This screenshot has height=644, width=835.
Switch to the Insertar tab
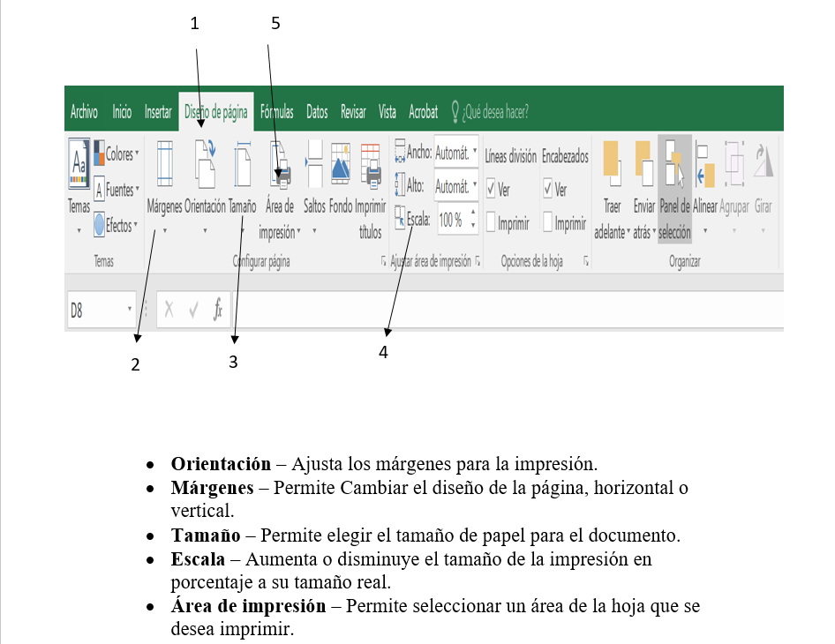(158, 112)
